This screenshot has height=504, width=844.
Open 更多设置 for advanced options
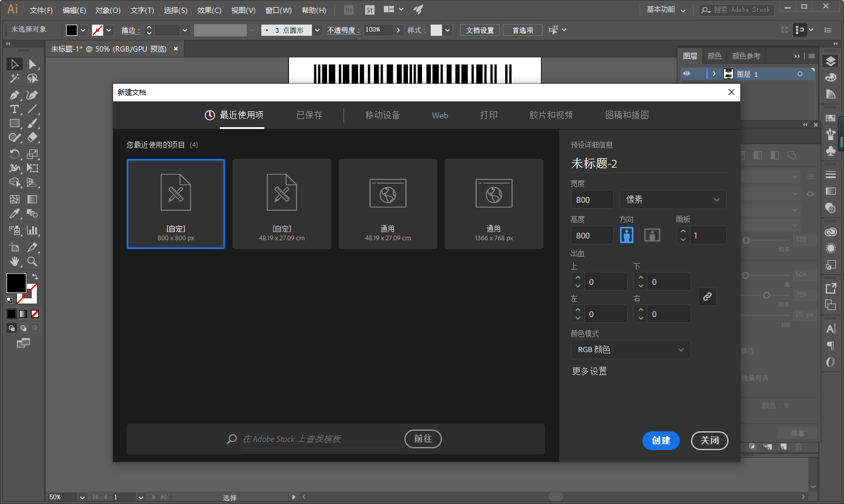589,370
